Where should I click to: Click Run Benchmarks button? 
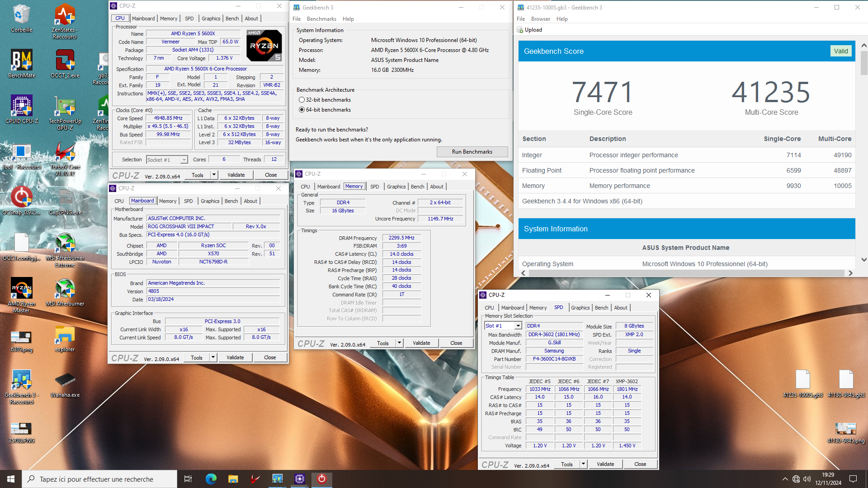472,152
